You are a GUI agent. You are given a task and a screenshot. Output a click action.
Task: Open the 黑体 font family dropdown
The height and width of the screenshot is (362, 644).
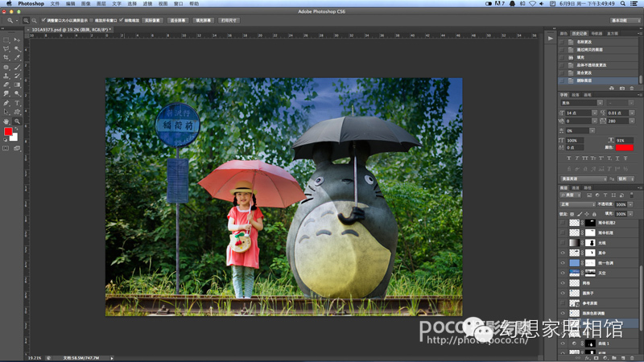click(x=600, y=103)
